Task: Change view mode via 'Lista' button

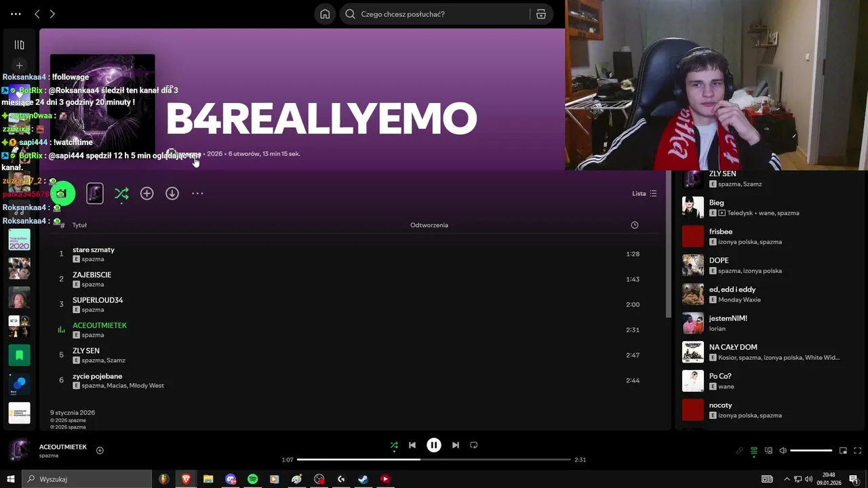Action: tap(644, 194)
